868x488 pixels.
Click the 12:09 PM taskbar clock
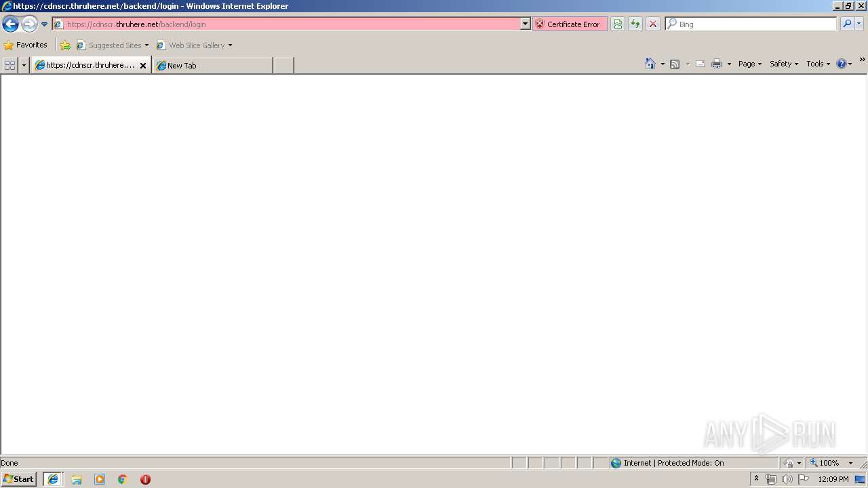click(833, 479)
